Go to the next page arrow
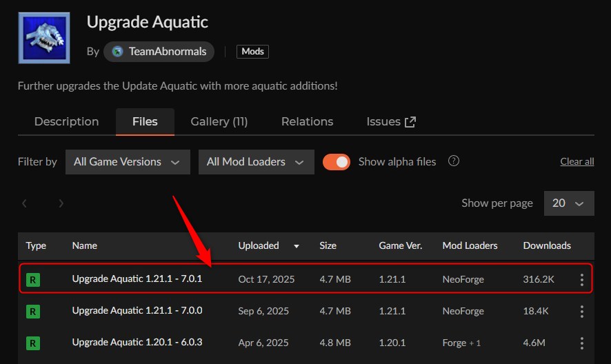611x364 pixels. click(61, 203)
